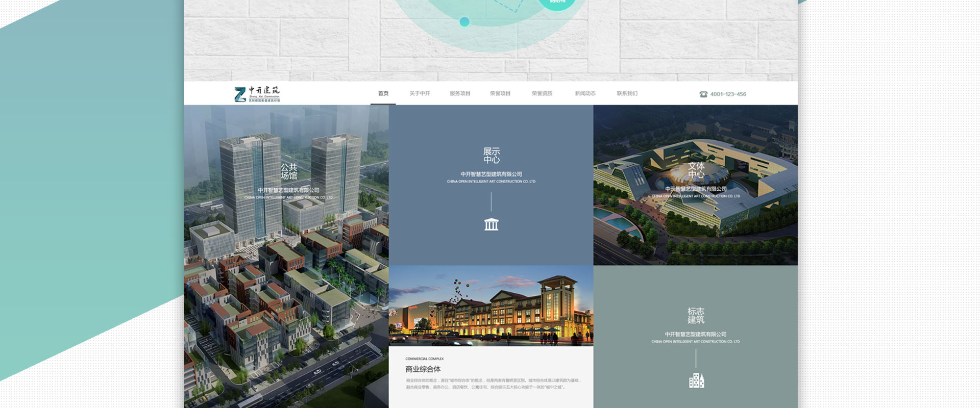Click the 联系我们 navigation link
Screen dimensions: 980x408
pos(627,93)
